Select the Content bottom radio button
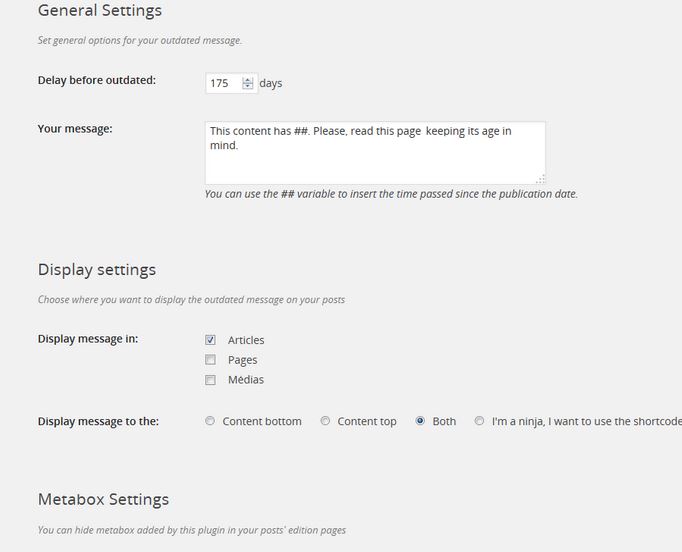 210,421
